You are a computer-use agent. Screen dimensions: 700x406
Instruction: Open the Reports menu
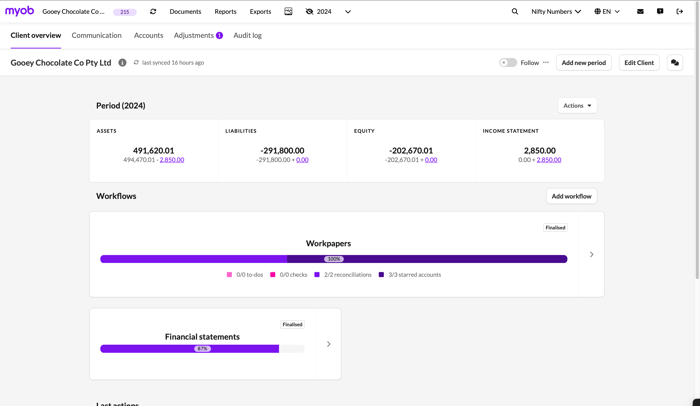point(225,12)
